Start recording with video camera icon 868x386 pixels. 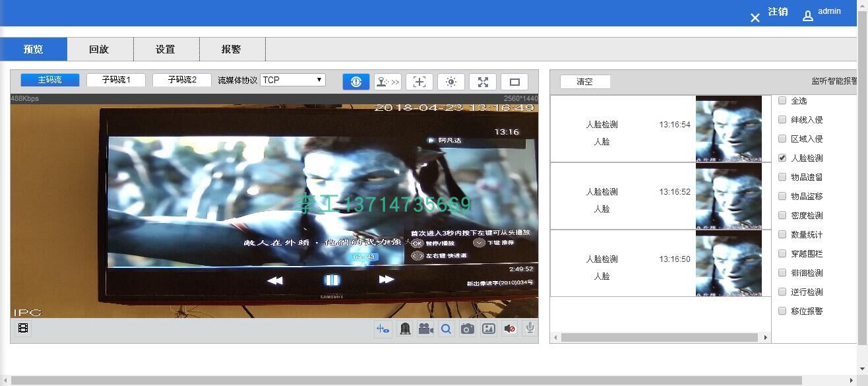425,329
